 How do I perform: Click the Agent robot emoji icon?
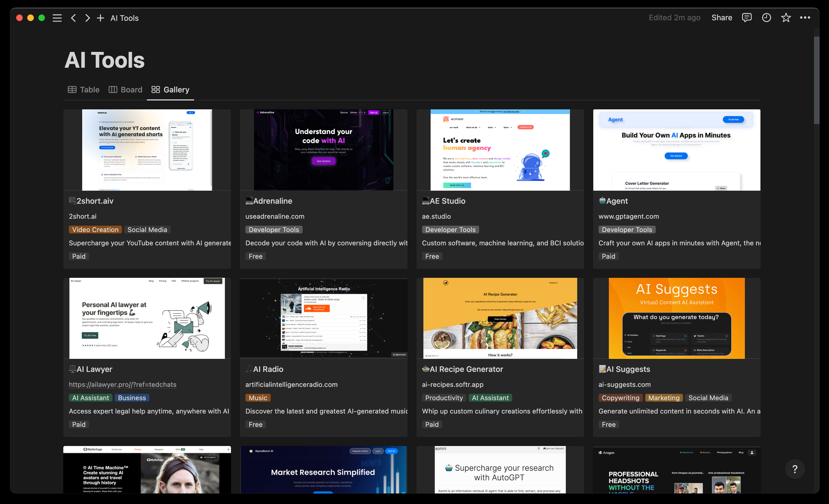tap(602, 201)
